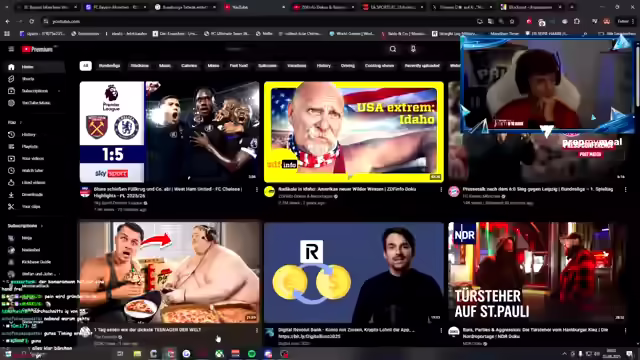Open a new browser tab with plus
The width and height of the screenshot is (640, 360).
572,7
